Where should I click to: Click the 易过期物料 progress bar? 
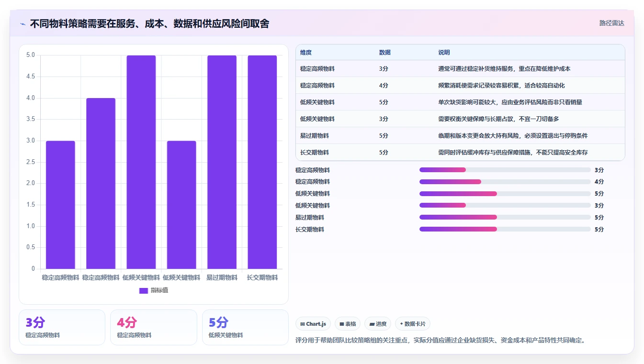click(505, 217)
